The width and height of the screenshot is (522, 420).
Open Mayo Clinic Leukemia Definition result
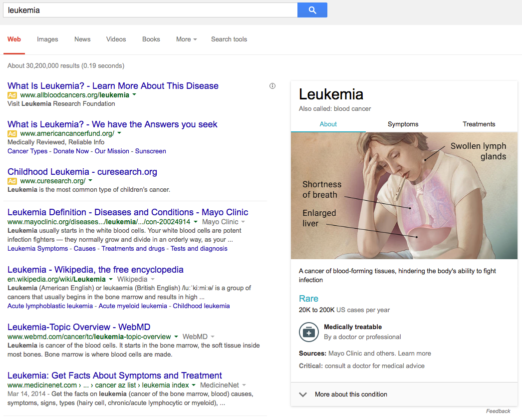coord(128,212)
